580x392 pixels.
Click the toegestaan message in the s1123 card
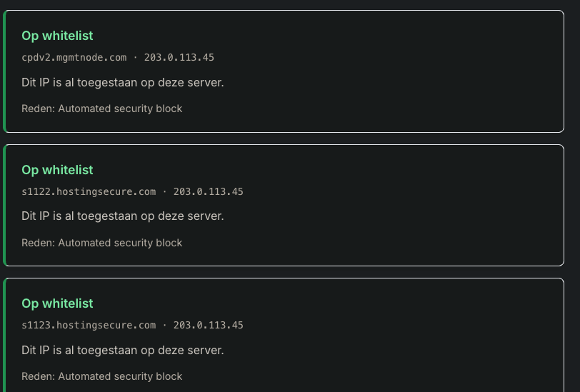point(122,350)
